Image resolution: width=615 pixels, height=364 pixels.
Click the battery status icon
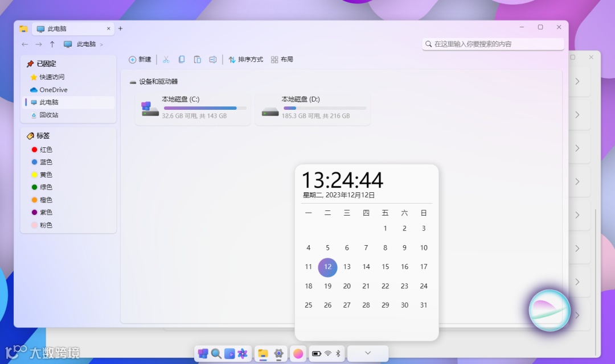click(x=316, y=354)
